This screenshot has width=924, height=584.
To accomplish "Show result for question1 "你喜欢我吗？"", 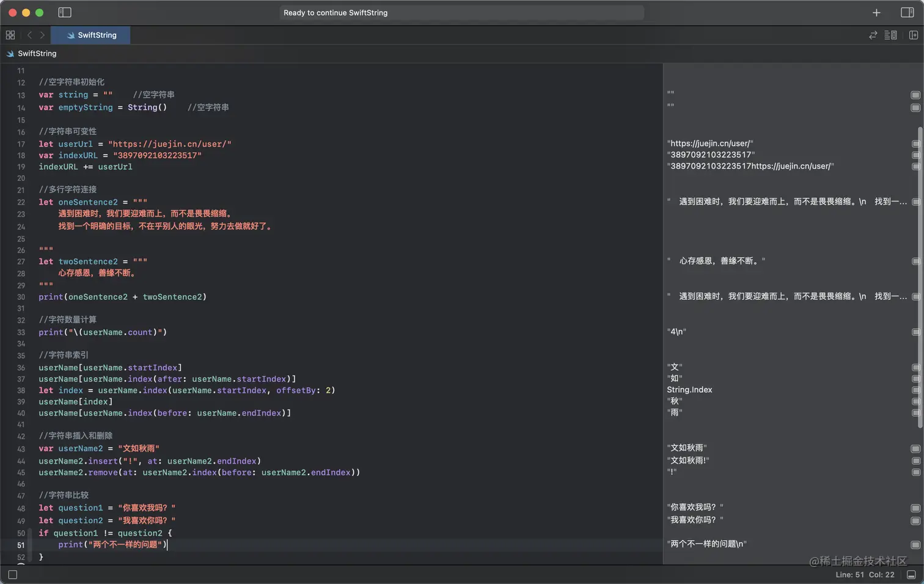I will tap(915, 508).
